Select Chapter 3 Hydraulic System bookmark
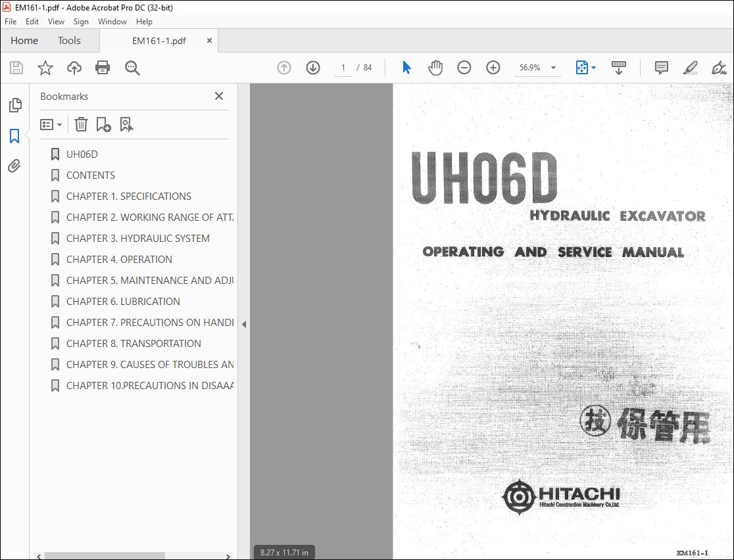The image size is (734, 560). [x=138, y=238]
